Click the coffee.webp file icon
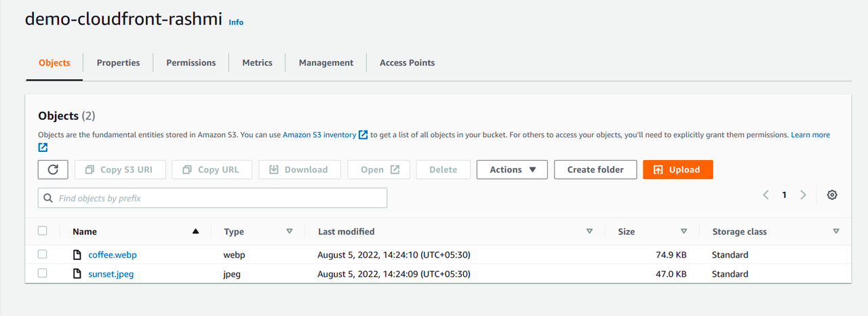868x316 pixels. [77, 255]
